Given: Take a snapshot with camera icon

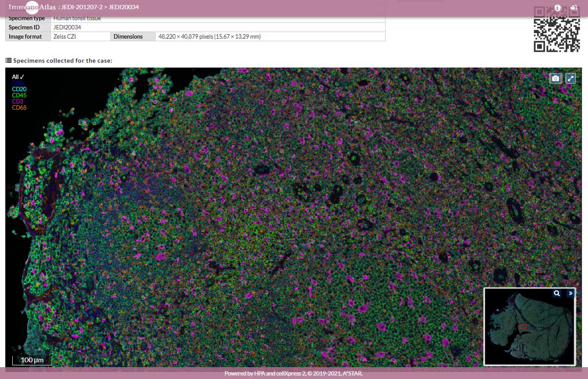Looking at the screenshot, I should (x=556, y=78).
